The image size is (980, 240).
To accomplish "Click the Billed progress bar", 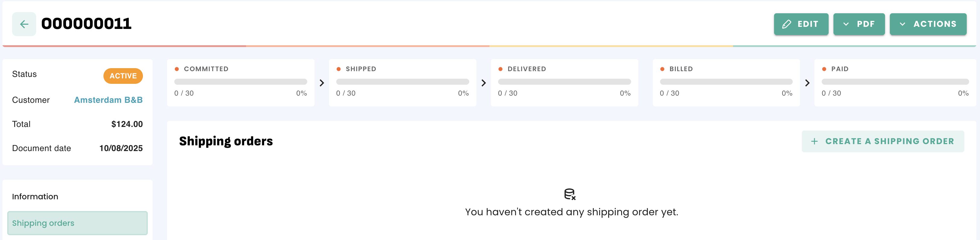I will pyautogui.click(x=726, y=82).
